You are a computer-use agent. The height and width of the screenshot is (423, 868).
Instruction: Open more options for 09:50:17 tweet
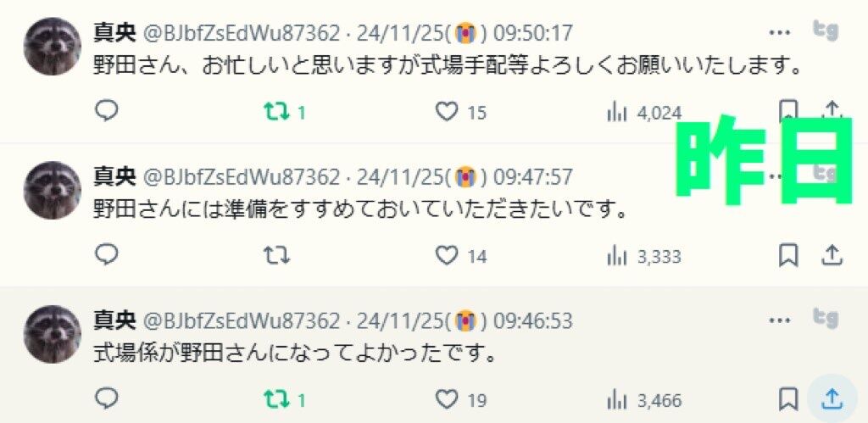click(x=780, y=32)
